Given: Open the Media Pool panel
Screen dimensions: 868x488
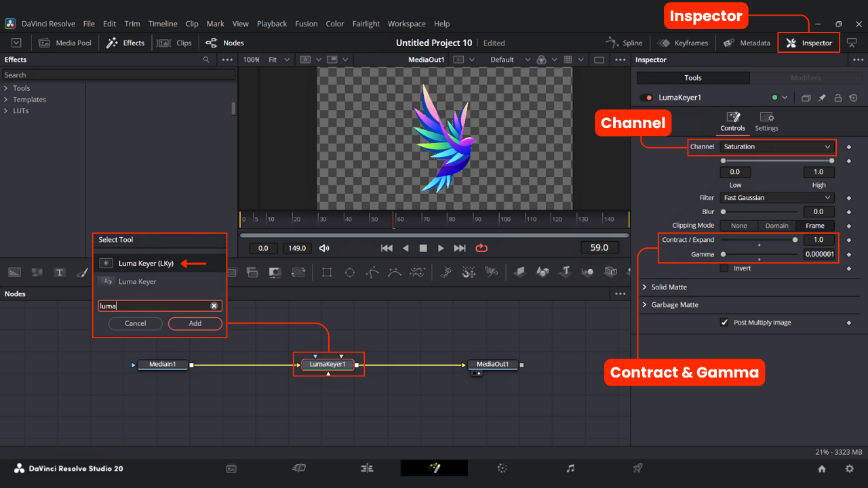Looking at the screenshot, I should (x=66, y=43).
